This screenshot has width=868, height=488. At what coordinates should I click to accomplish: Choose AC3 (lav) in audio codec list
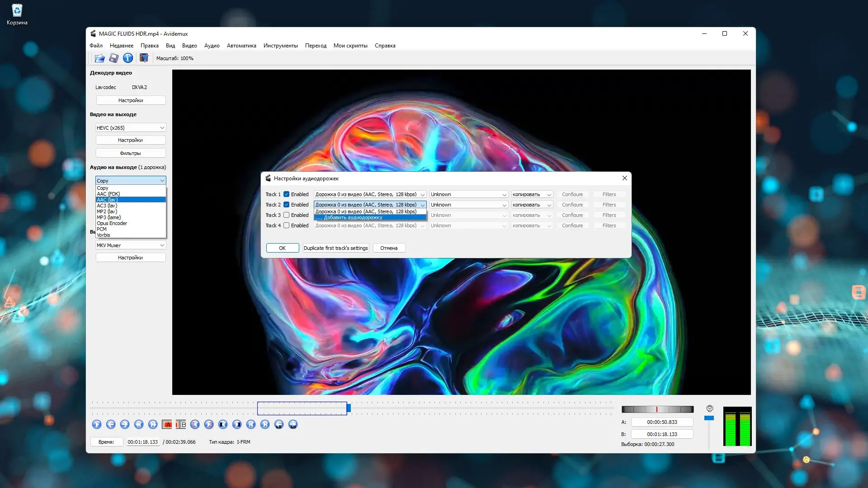pyautogui.click(x=107, y=206)
